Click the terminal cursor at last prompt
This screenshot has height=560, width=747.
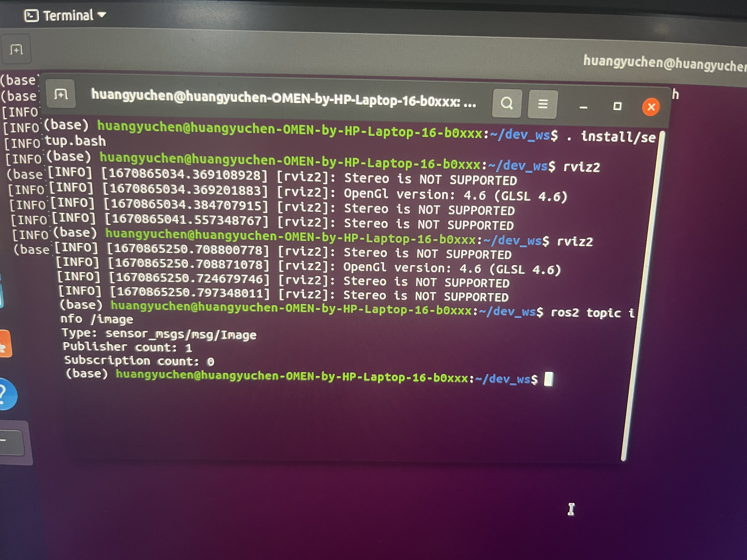548,379
